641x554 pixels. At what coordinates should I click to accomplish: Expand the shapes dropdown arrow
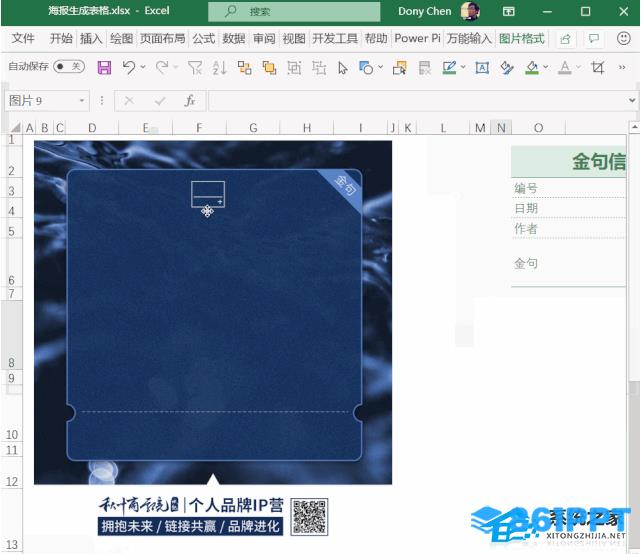(x=381, y=67)
